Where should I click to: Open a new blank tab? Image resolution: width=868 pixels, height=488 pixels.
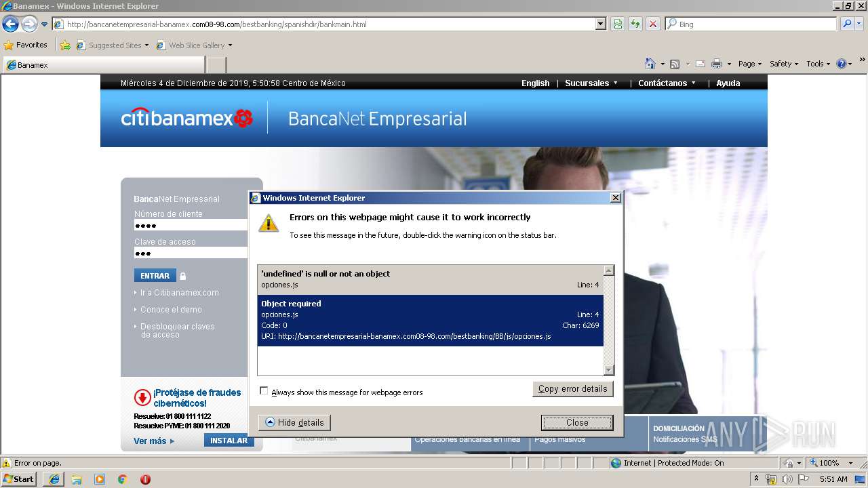(x=216, y=65)
